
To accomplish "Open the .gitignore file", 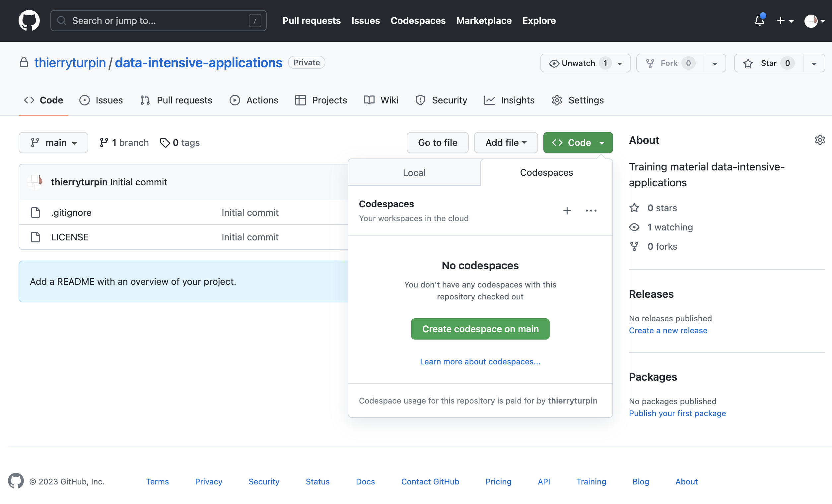I will [71, 213].
